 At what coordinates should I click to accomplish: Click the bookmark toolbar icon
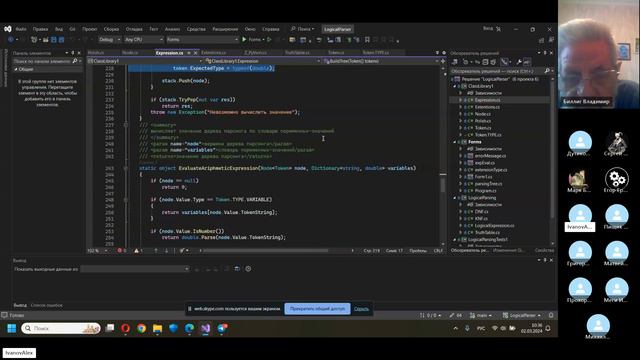coord(367,40)
